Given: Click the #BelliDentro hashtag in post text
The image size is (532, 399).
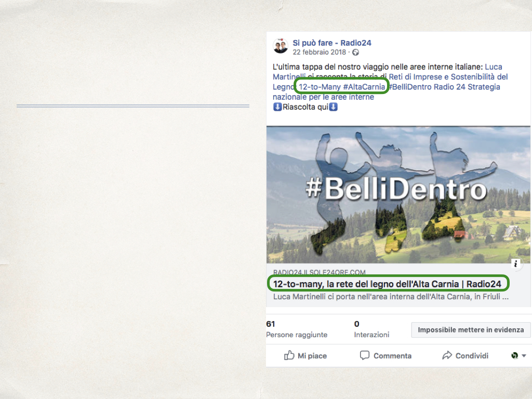Looking at the screenshot, I should [410, 87].
